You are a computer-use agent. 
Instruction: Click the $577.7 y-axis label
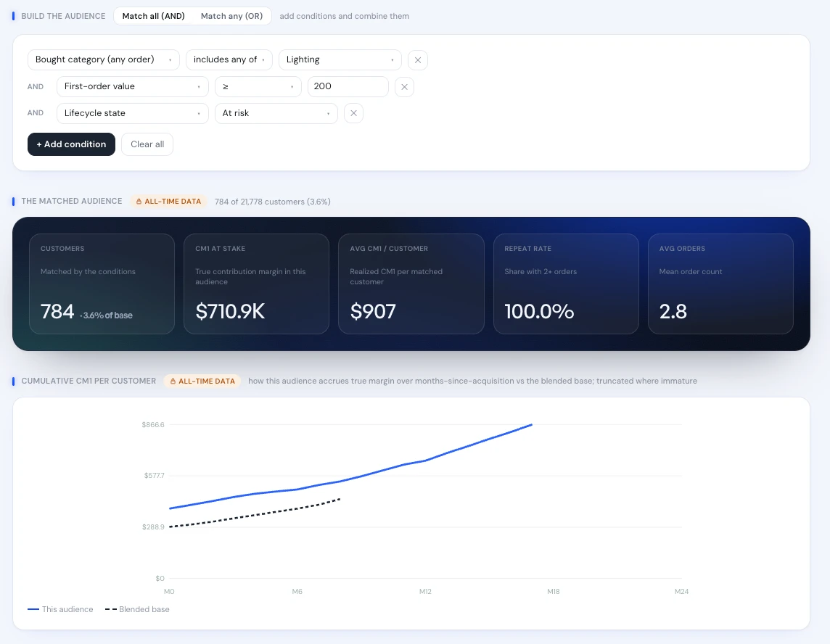154,476
